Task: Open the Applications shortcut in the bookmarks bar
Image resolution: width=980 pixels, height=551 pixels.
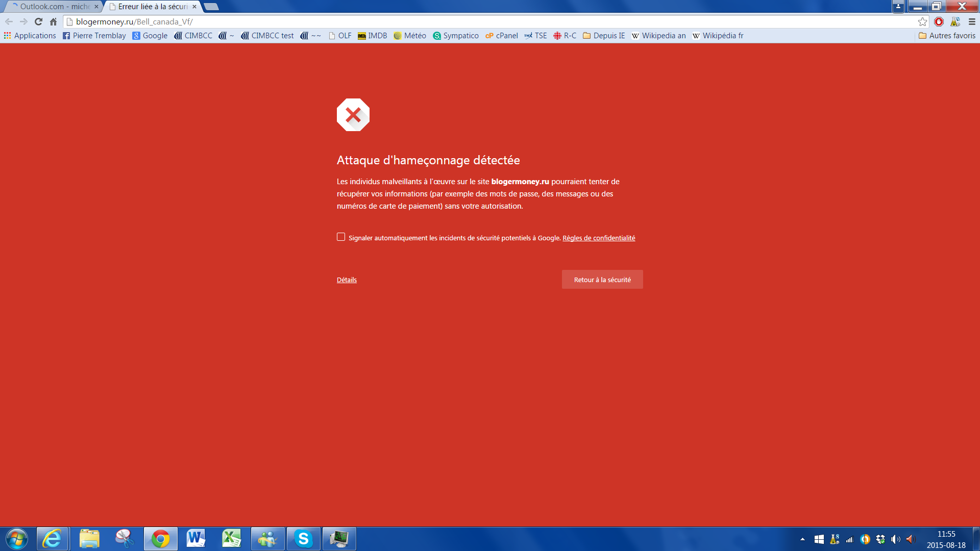Action: pyautogui.click(x=30, y=36)
